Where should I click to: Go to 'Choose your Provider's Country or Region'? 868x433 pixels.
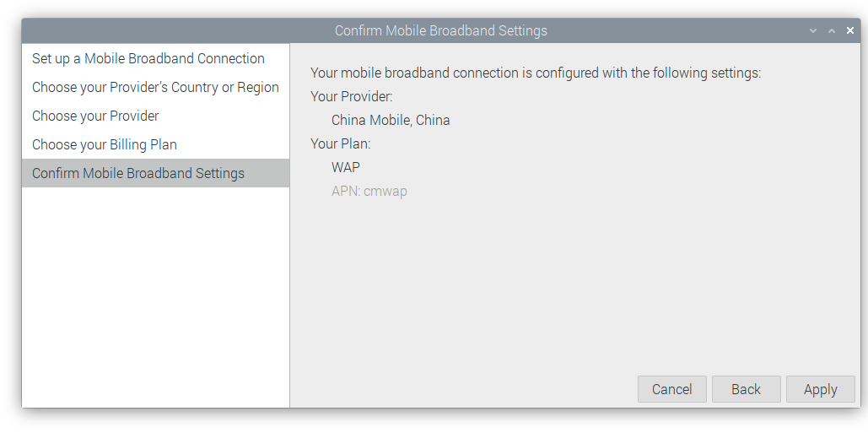[x=155, y=87]
